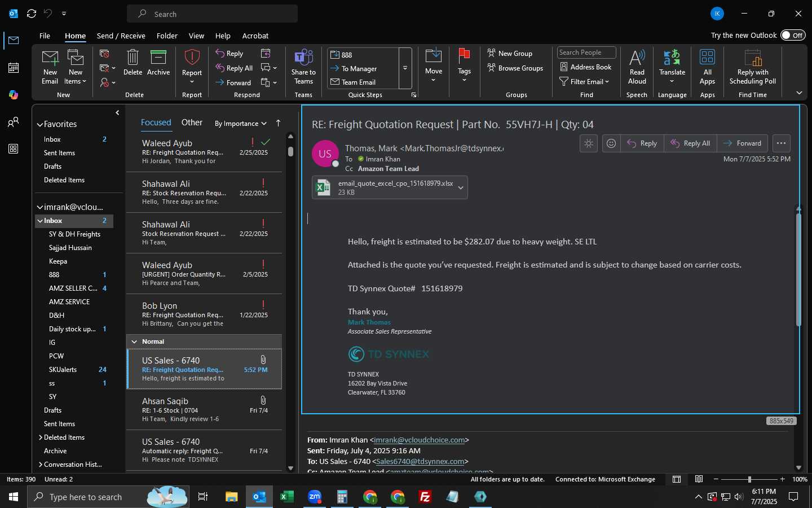This screenshot has height=508, width=812.
Task: Click the zoom slider handle
Action: 749,479
